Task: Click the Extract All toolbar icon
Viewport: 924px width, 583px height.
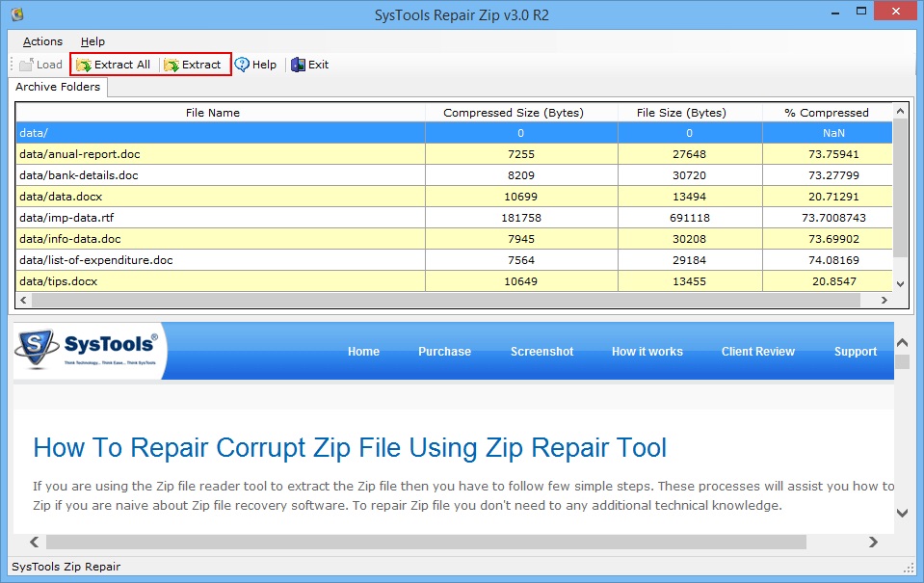Action: (x=84, y=65)
